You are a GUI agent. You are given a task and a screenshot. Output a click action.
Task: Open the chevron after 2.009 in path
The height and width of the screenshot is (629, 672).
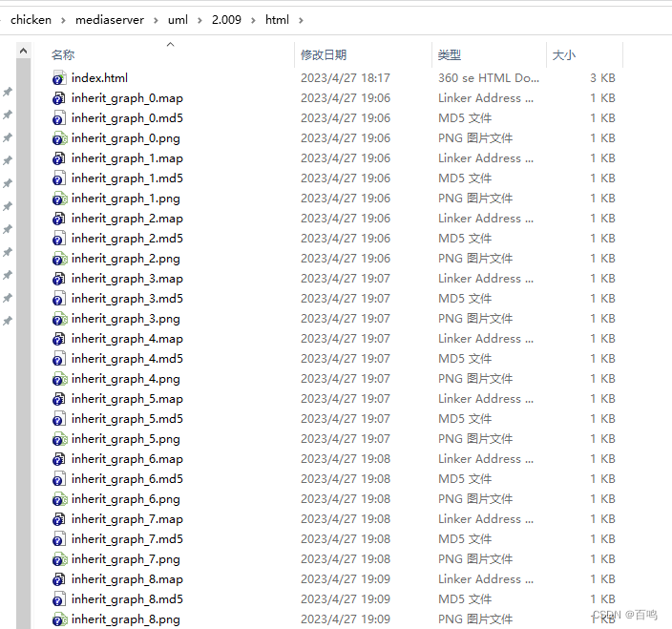[253, 20]
